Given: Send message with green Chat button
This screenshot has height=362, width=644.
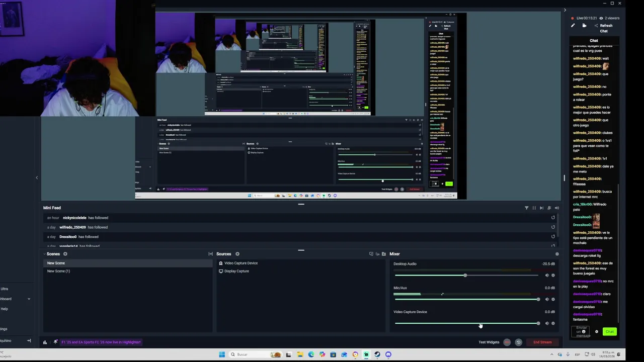Looking at the screenshot, I should (609, 332).
